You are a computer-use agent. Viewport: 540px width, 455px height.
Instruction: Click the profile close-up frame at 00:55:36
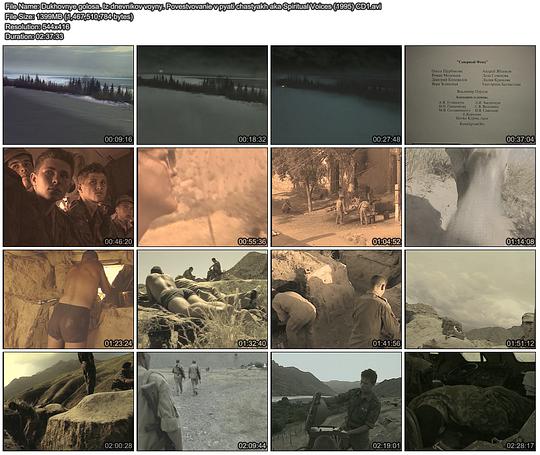[x=202, y=197]
